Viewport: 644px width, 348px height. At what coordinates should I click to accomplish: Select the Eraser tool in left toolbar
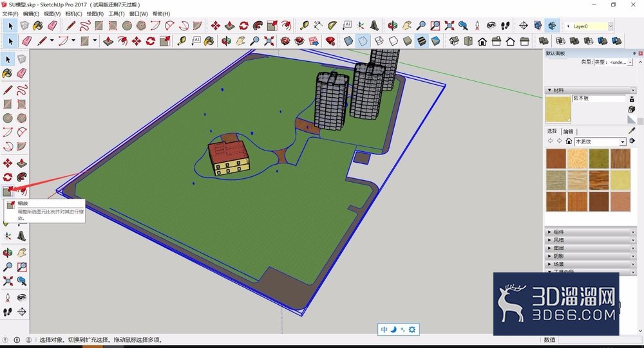pos(22,73)
